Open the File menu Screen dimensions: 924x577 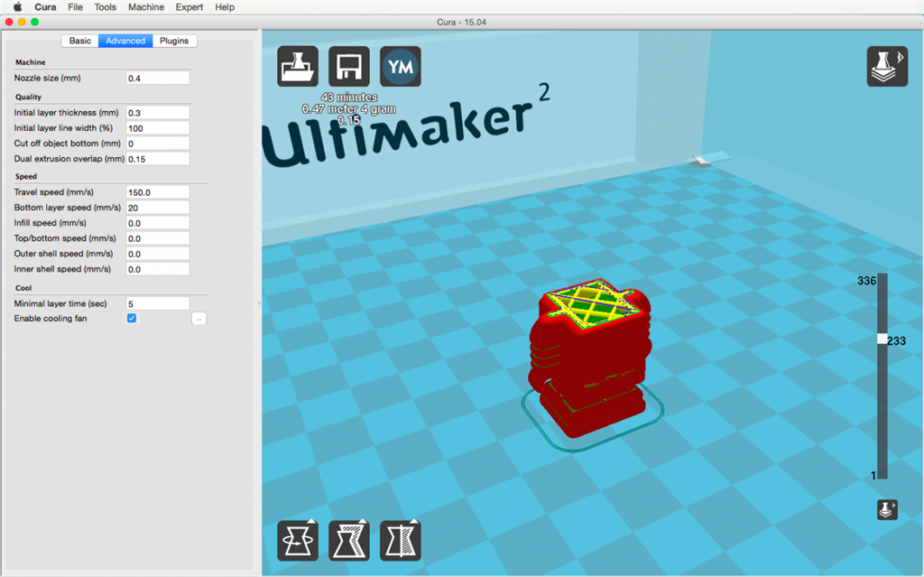tap(75, 7)
